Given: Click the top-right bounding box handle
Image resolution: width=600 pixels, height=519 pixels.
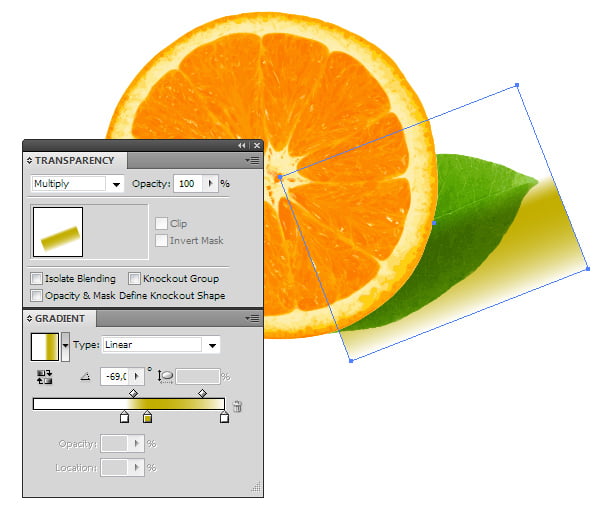Looking at the screenshot, I should click(x=517, y=85).
